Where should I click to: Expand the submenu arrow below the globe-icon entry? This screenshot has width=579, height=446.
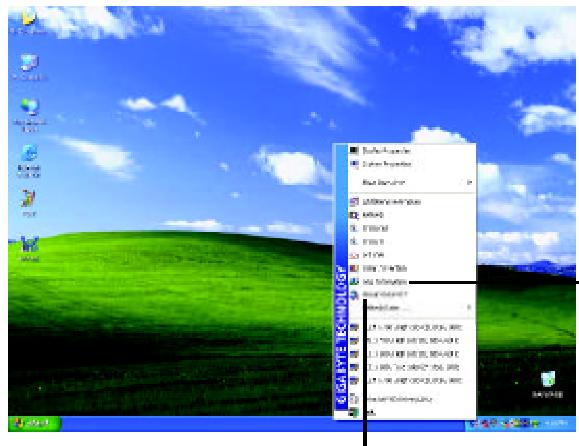(469, 308)
